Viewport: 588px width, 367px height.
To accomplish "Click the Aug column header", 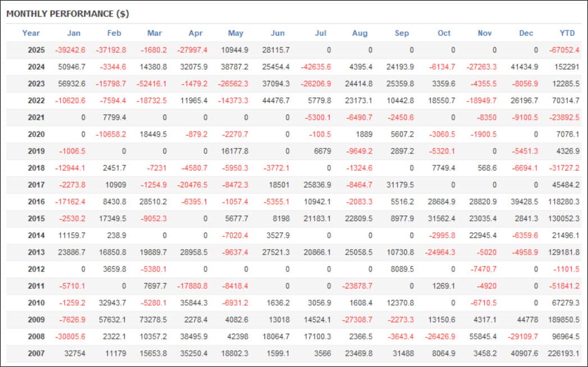I will pyautogui.click(x=359, y=33).
